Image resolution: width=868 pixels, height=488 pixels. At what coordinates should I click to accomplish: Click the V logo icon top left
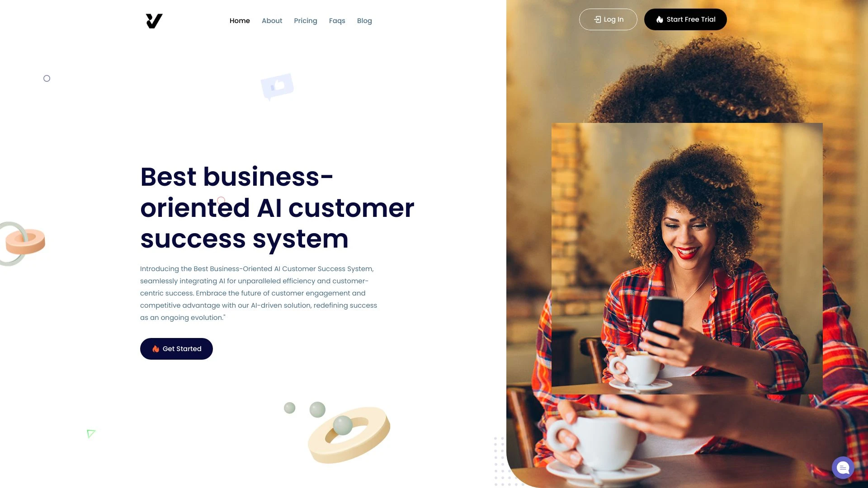click(x=154, y=21)
